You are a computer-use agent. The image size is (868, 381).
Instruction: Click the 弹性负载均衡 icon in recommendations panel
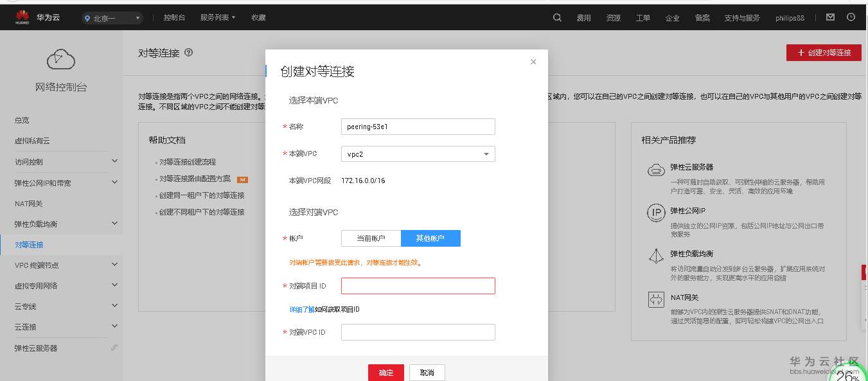656,256
